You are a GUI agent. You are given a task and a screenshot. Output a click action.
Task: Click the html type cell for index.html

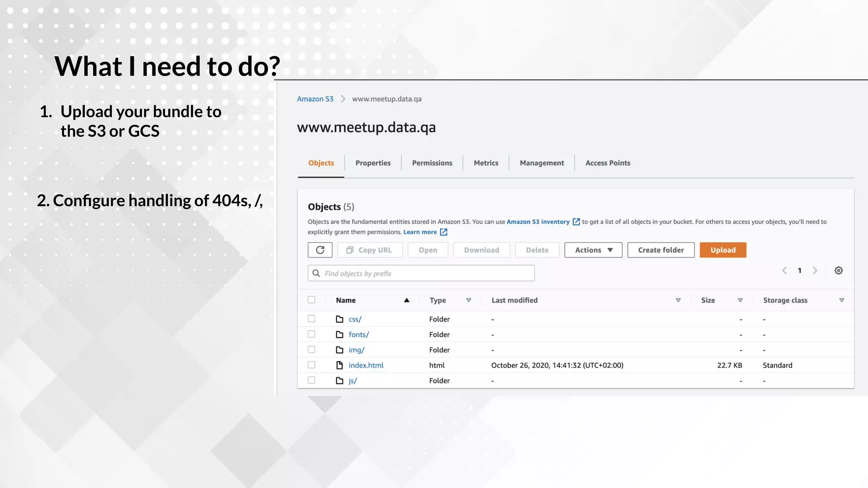pos(437,365)
